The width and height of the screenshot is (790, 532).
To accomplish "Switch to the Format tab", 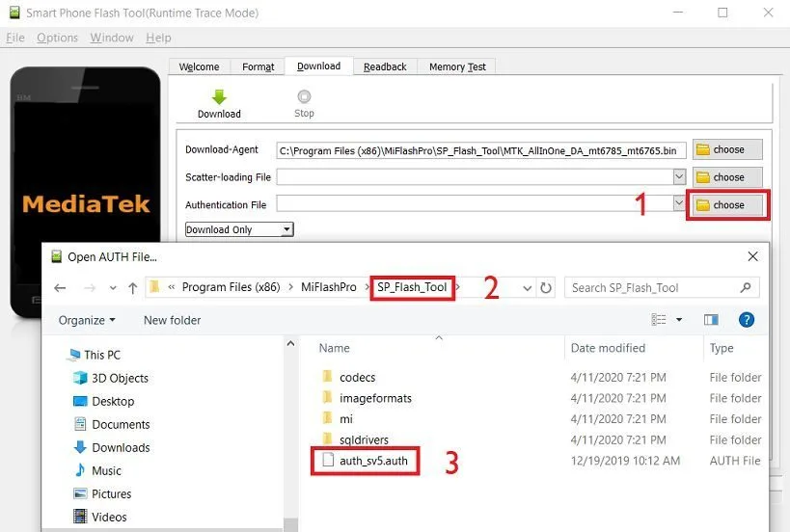I will (x=258, y=66).
